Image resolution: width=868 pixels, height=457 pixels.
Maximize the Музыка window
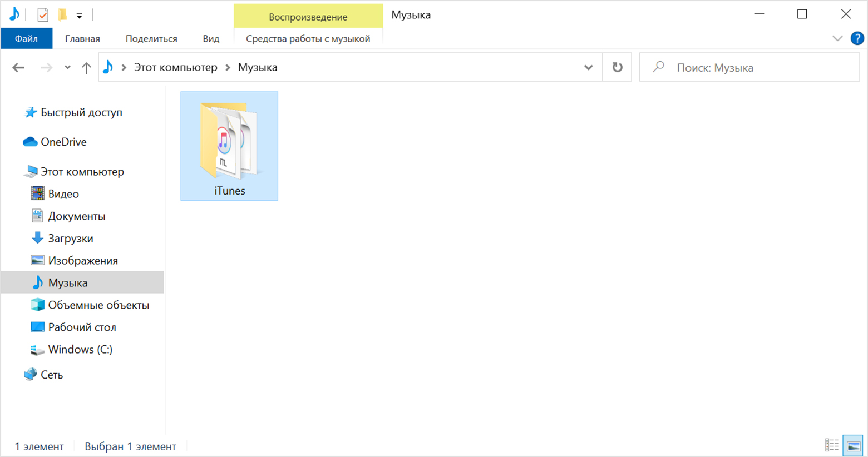click(802, 14)
